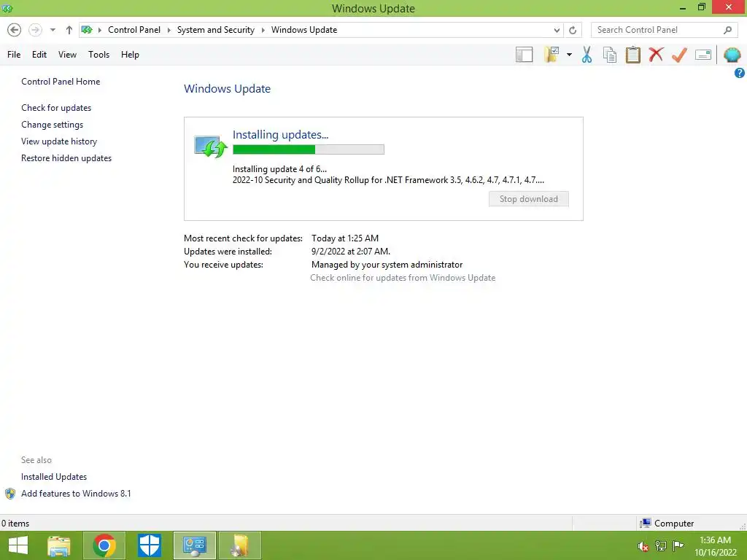Screen dimensions: 747x560
Task: Open the address bar history dropdown
Action: 557,30
